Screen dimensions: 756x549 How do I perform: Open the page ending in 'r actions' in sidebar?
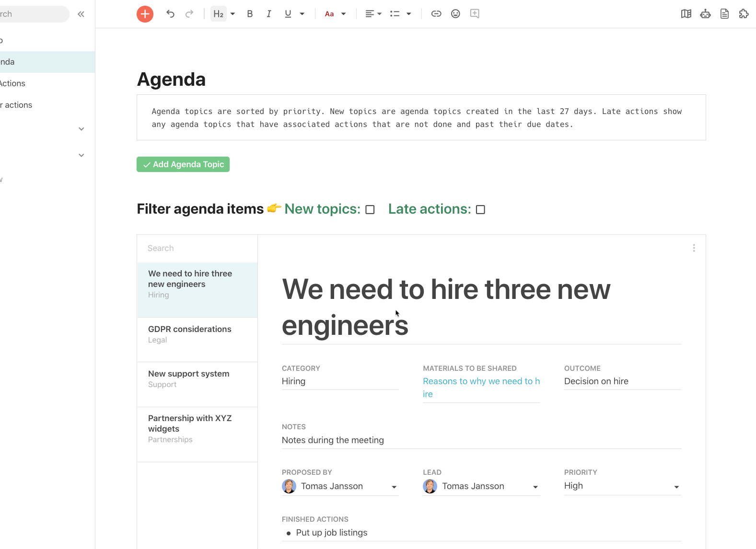click(x=47, y=105)
